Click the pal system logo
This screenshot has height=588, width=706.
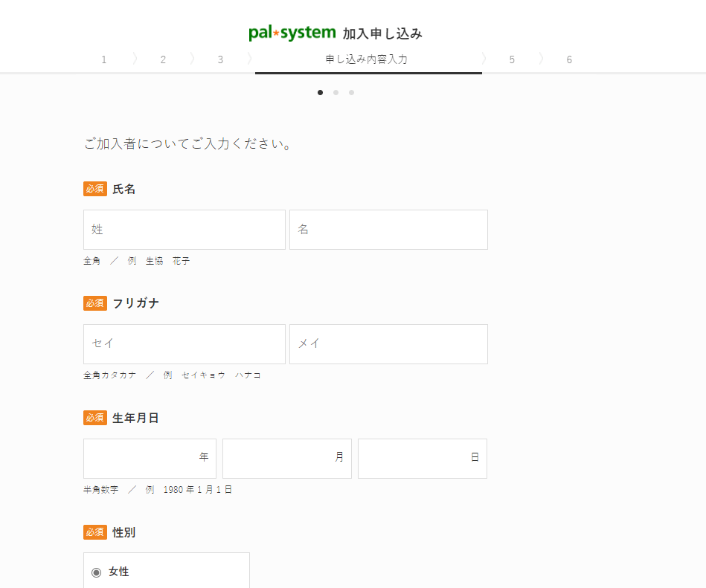click(290, 32)
